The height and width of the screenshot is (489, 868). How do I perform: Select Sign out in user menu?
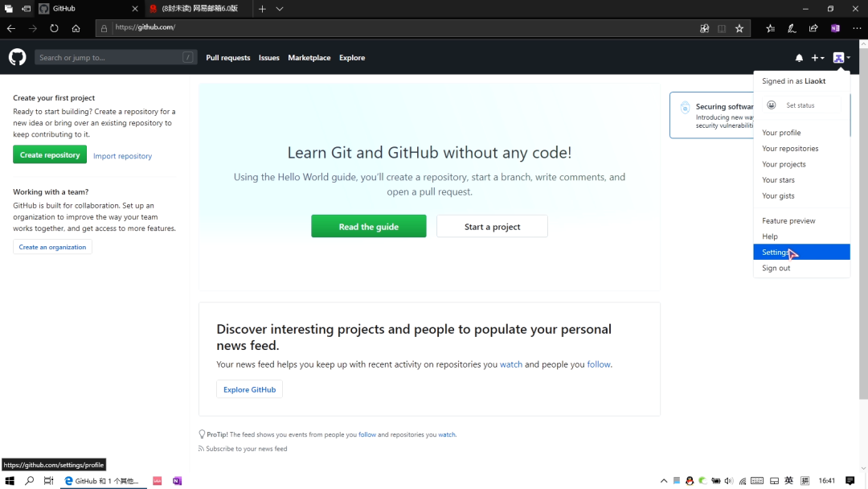tap(801, 268)
